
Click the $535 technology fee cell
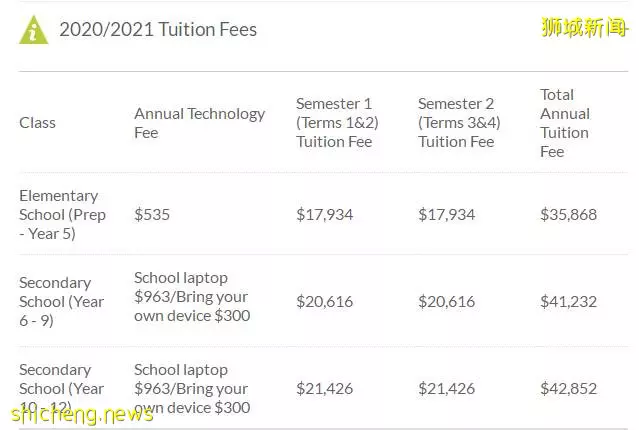(152, 214)
